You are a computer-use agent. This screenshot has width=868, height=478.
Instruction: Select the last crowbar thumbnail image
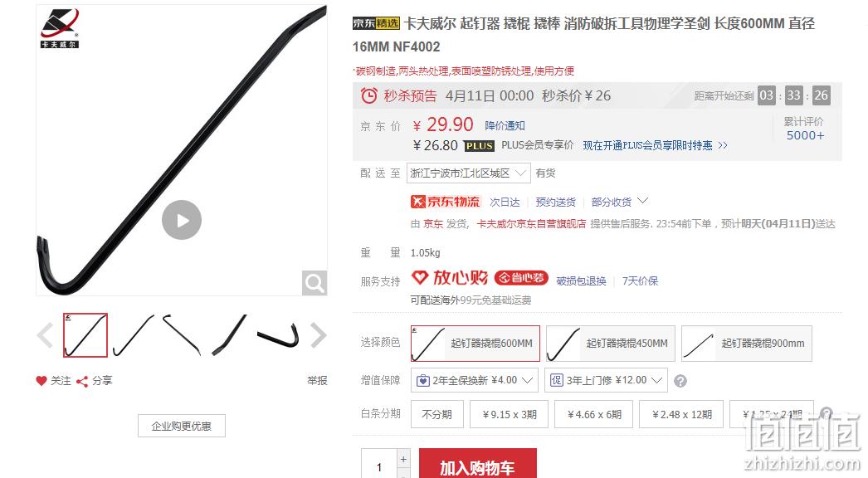(278, 335)
